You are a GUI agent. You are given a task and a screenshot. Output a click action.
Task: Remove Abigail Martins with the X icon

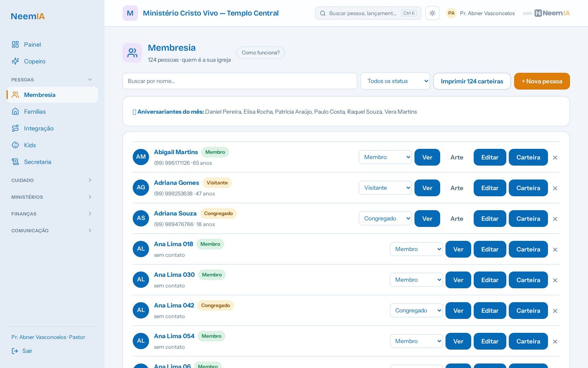point(555,157)
